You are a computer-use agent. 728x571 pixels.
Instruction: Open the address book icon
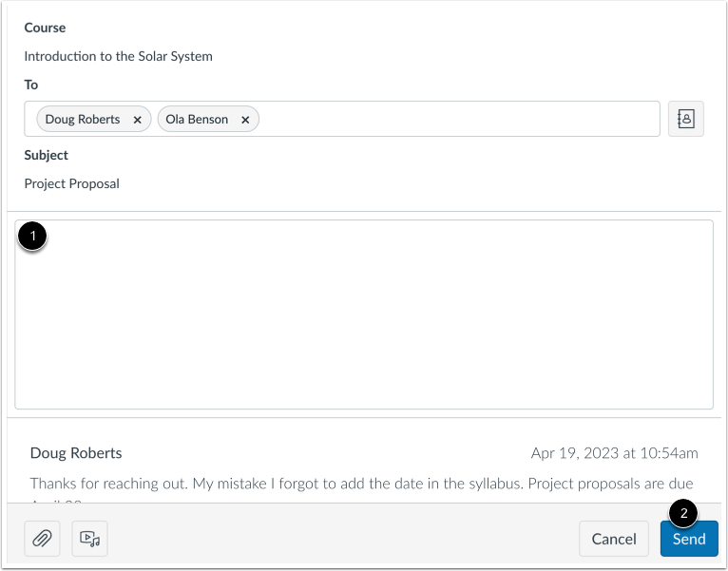[x=685, y=119]
